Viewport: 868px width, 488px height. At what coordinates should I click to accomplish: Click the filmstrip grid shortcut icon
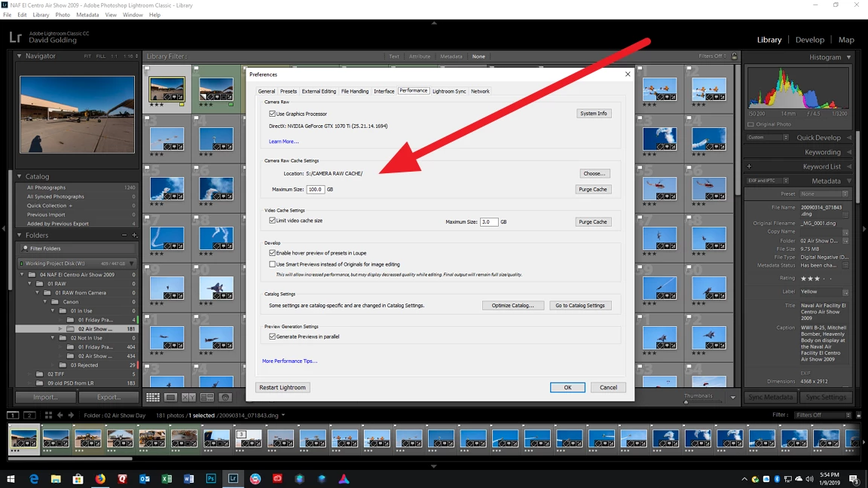click(x=48, y=415)
